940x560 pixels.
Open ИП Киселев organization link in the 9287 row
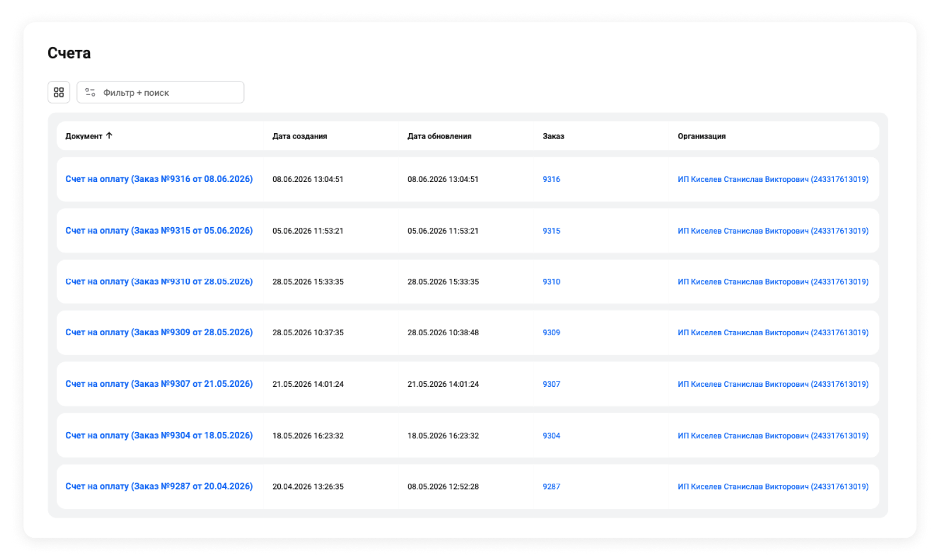pyautogui.click(x=773, y=487)
